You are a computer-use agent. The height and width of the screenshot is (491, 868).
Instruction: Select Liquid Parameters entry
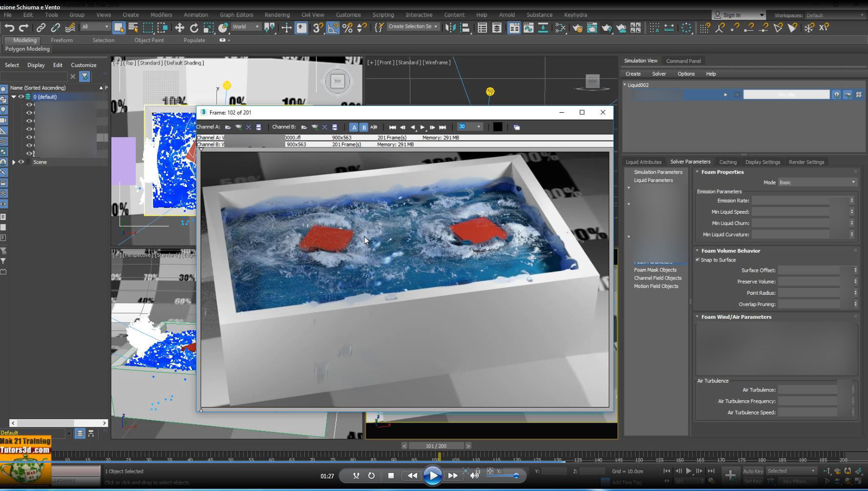[653, 180]
